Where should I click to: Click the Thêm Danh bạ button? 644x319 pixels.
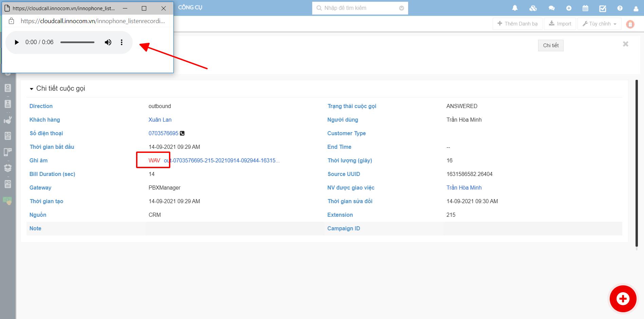(x=517, y=24)
